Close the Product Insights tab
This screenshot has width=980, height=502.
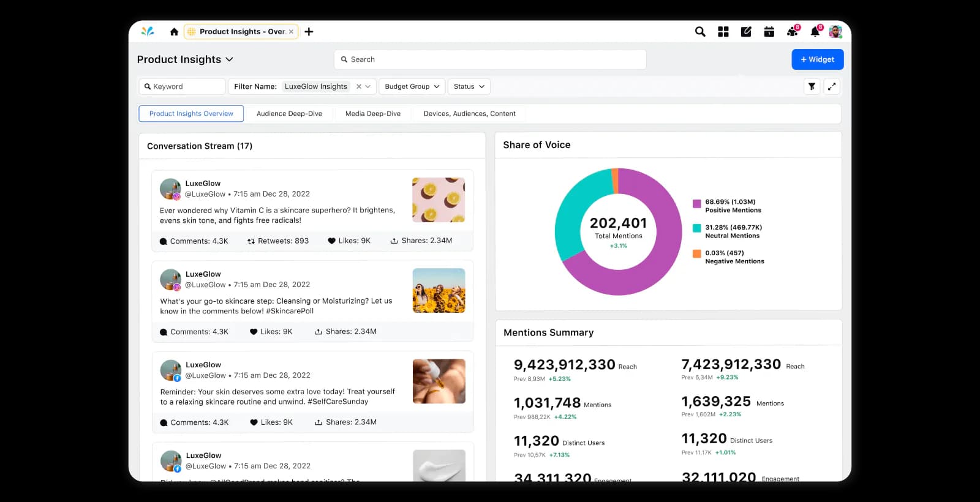tap(291, 32)
